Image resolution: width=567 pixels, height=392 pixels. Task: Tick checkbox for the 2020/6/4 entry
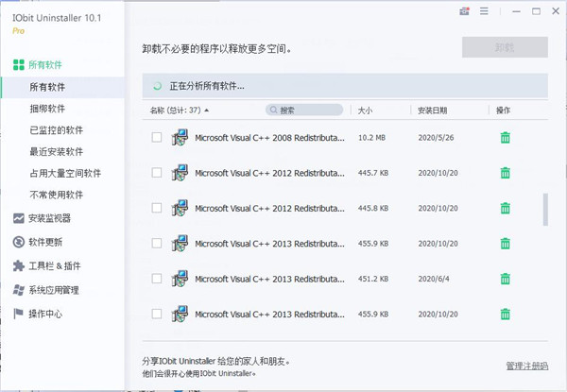coord(157,279)
